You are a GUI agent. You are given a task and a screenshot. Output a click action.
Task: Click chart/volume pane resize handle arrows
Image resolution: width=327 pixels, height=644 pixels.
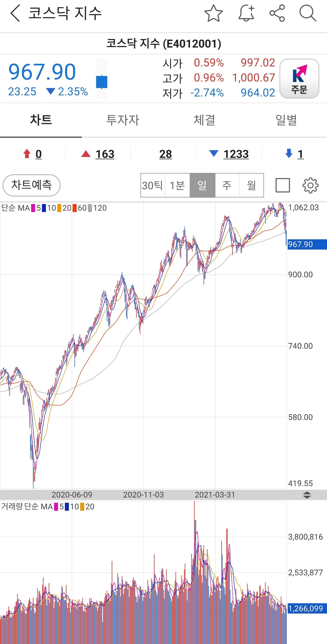pos(307,495)
